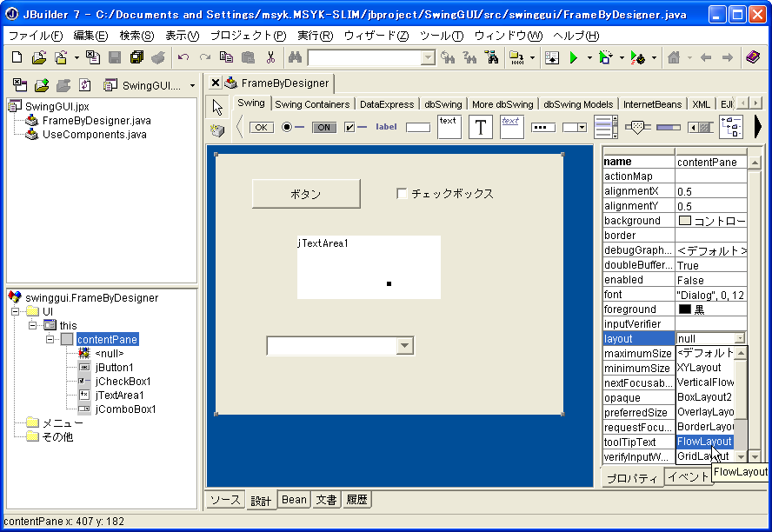Toggle the チェックボックス checkbox in design form
The image size is (772, 532).
pos(402,194)
